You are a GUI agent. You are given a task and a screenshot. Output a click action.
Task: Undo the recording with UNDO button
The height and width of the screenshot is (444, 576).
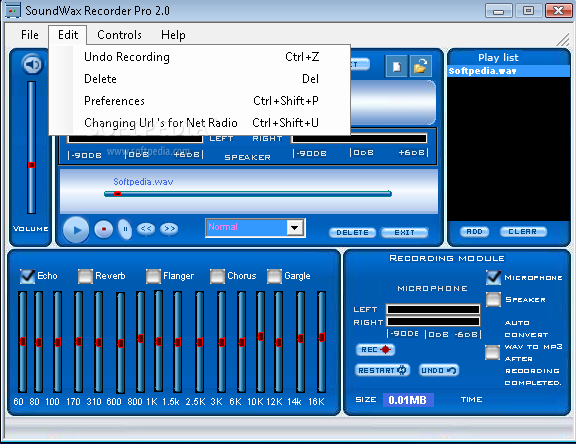439,370
